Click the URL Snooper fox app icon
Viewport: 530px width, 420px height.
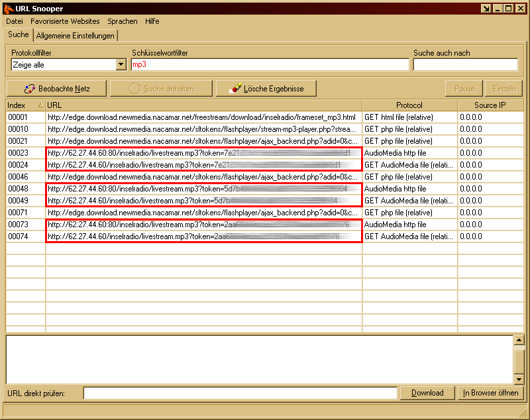9,9
